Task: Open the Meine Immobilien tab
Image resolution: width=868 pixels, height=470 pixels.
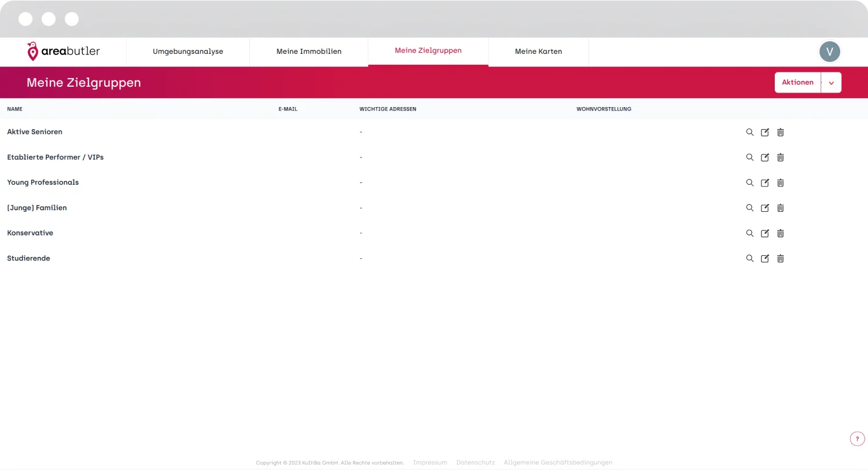Action: tap(309, 52)
